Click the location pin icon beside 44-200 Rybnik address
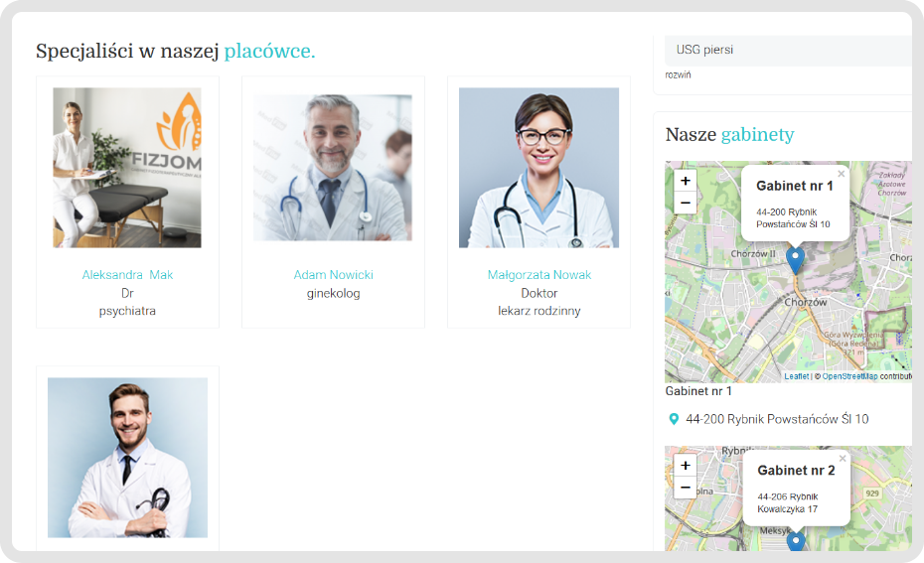 [x=675, y=420]
